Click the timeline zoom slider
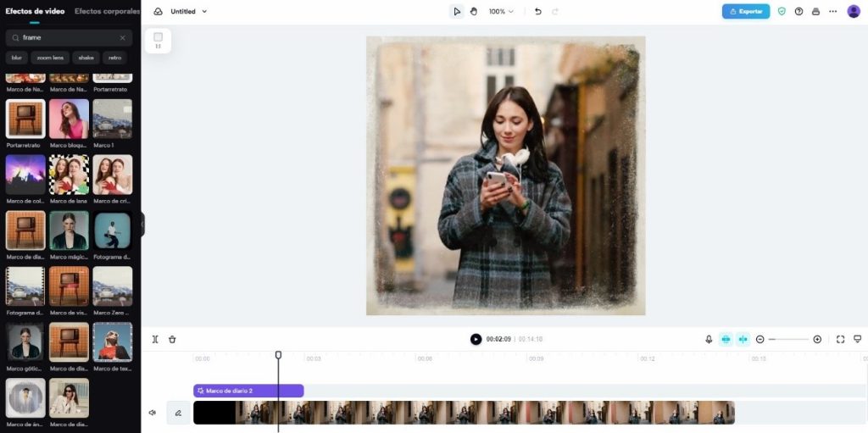Viewport: 868px width, 433px height. pyautogui.click(x=788, y=339)
